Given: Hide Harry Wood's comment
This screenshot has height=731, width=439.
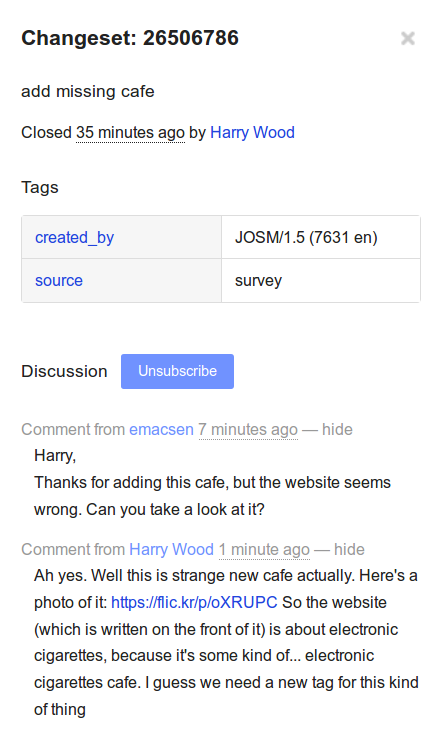Looking at the screenshot, I should point(349,549).
